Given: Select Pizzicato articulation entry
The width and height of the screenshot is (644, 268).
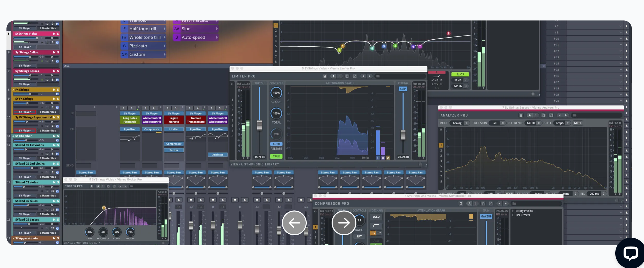Looking at the screenshot, I should 143,46.
